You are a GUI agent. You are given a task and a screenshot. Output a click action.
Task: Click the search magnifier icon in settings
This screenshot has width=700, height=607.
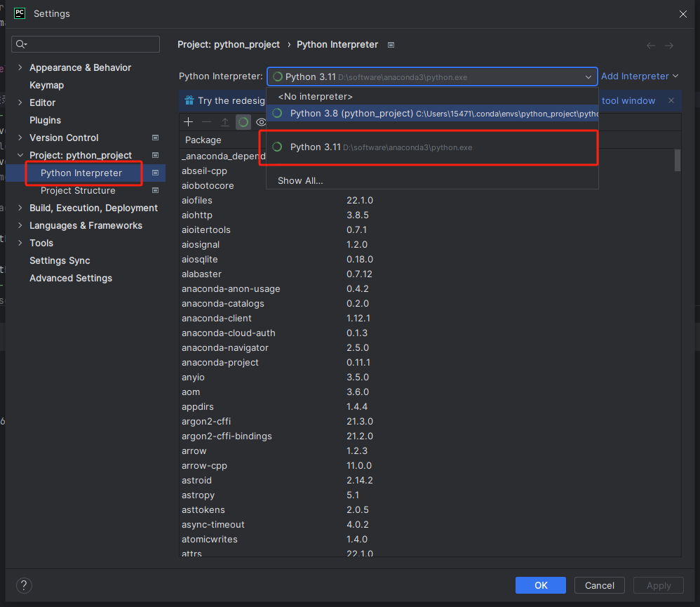tap(21, 44)
